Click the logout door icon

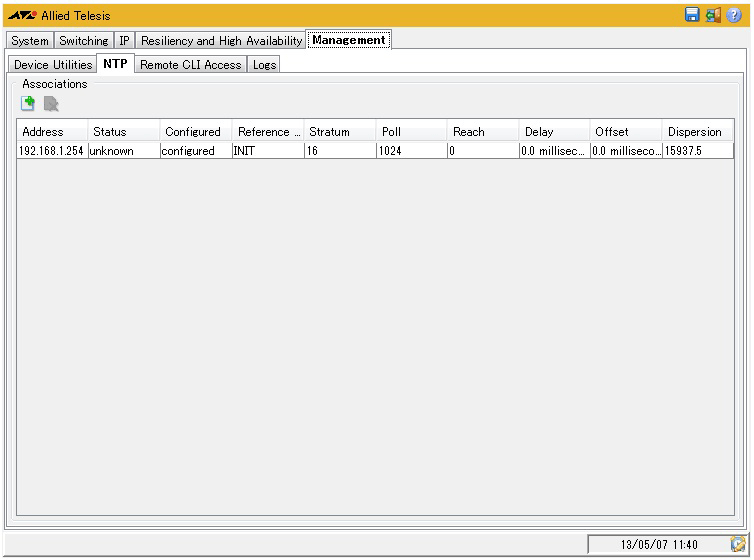713,15
